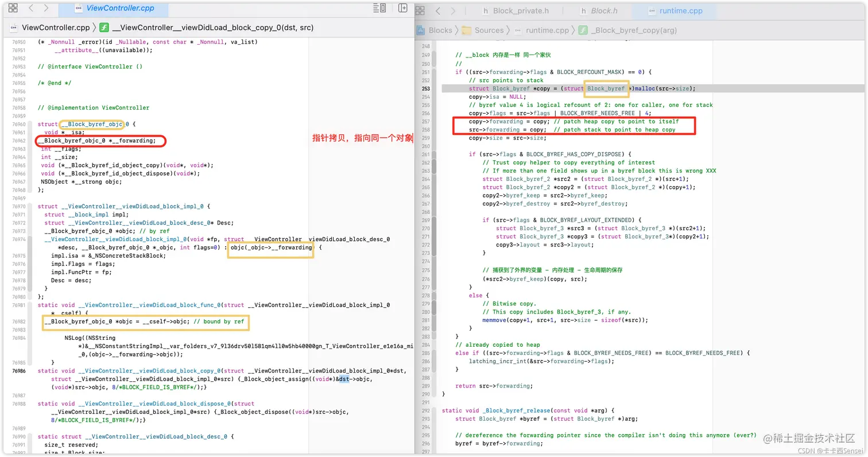Click "return src->forwarding;" line
The height and width of the screenshot is (457, 868).
tap(494, 386)
